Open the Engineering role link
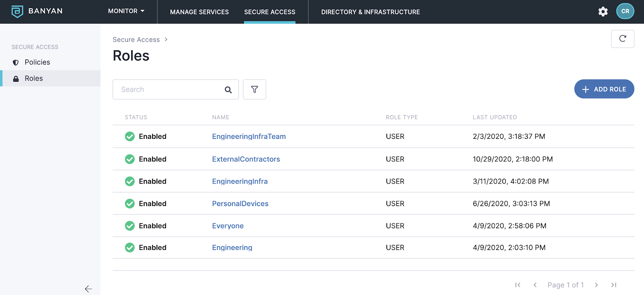The image size is (644, 295). click(x=232, y=248)
